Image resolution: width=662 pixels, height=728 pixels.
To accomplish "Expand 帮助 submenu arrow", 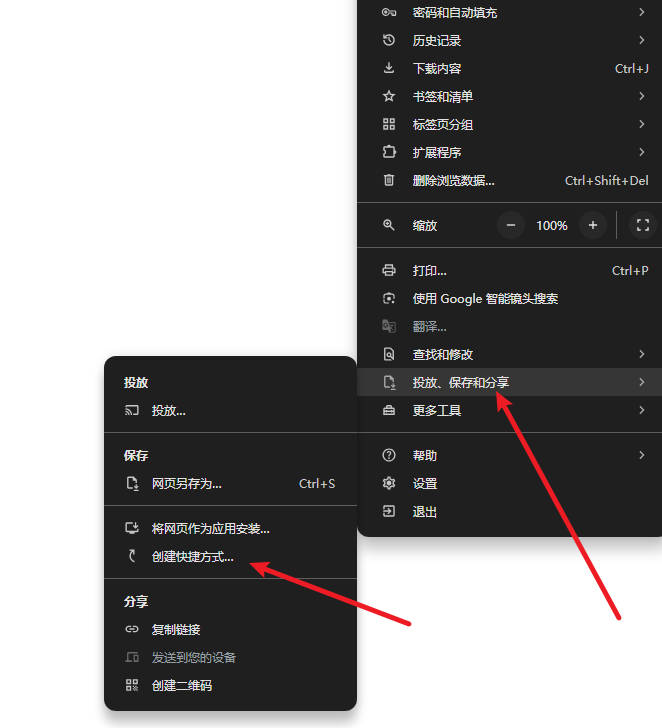I will point(642,455).
